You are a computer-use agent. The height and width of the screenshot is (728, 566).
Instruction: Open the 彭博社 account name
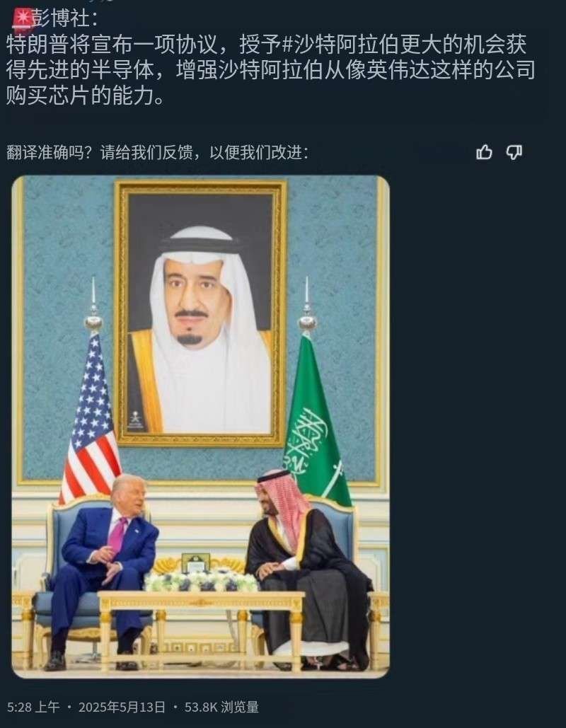[63, 18]
